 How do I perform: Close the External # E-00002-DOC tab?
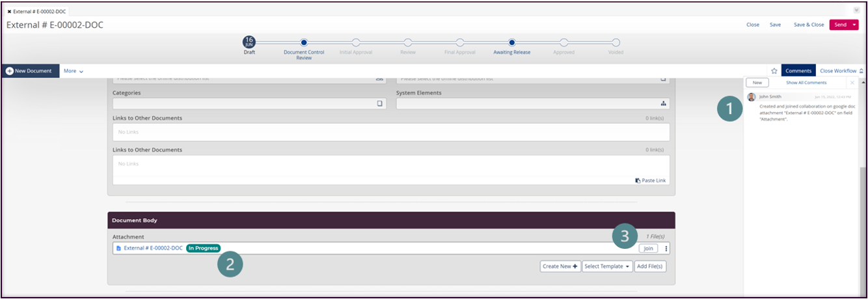(x=9, y=12)
